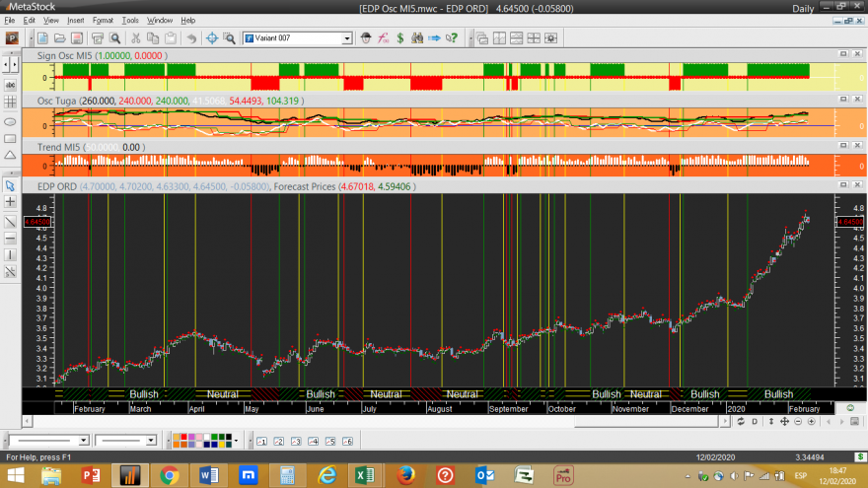Undo the last action
Viewport: 868px width, 488px height.
[191, 38]
